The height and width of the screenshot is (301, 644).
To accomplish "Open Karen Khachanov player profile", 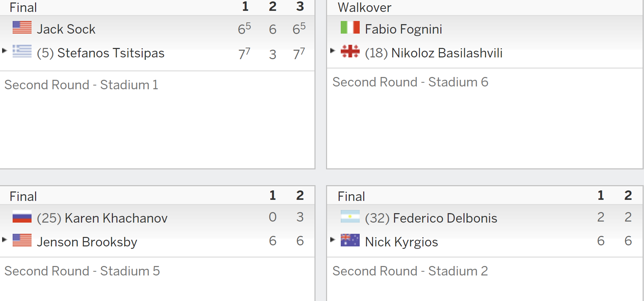I will (x=116, y=218).
